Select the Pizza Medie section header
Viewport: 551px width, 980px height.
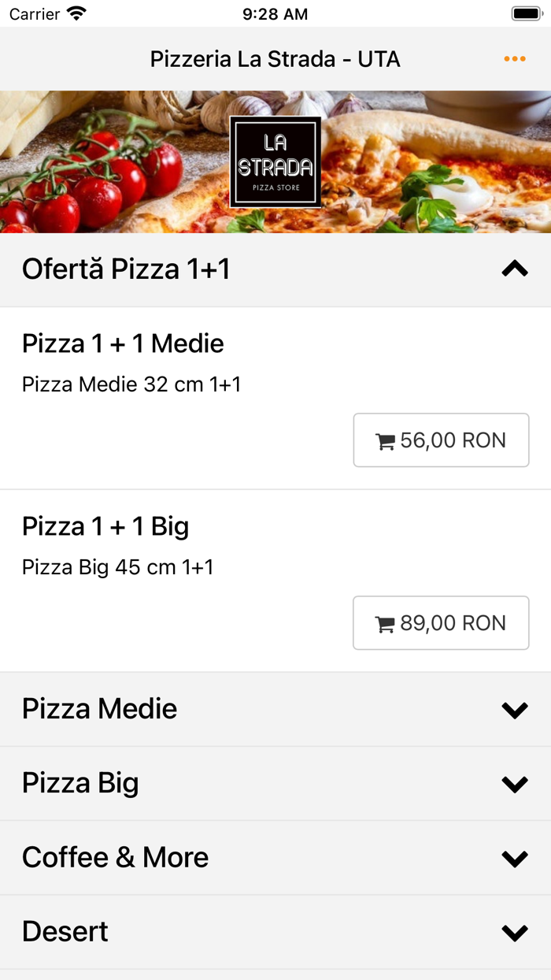click(99, 708)
